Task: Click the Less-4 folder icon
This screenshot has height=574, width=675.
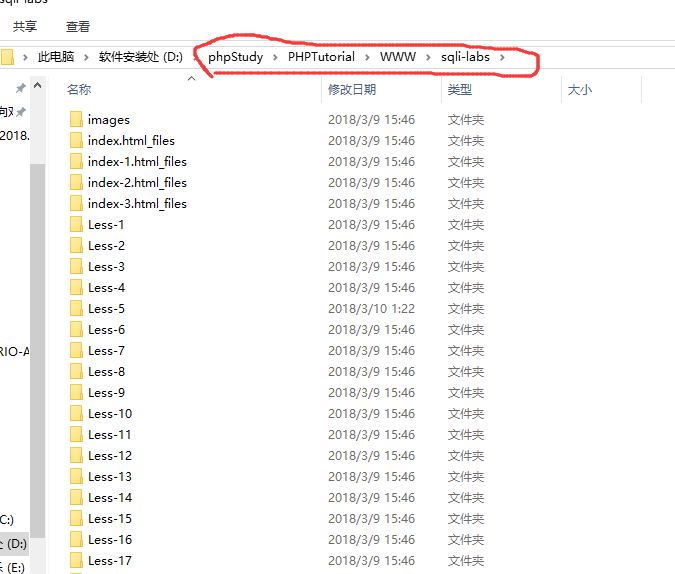Action: click(76, 287)
